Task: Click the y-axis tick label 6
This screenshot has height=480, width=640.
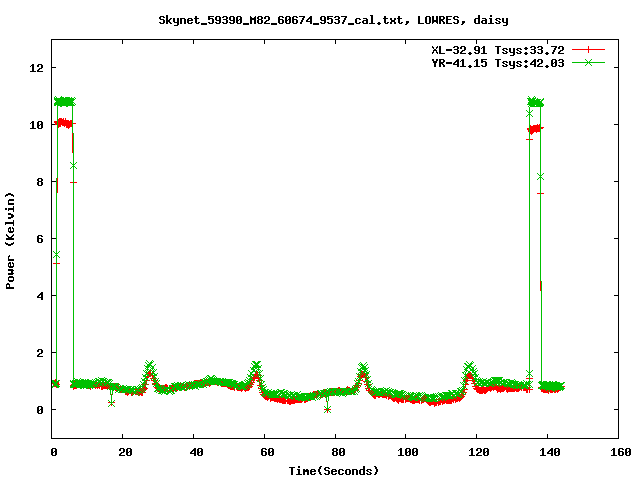Action: point(40,239)
